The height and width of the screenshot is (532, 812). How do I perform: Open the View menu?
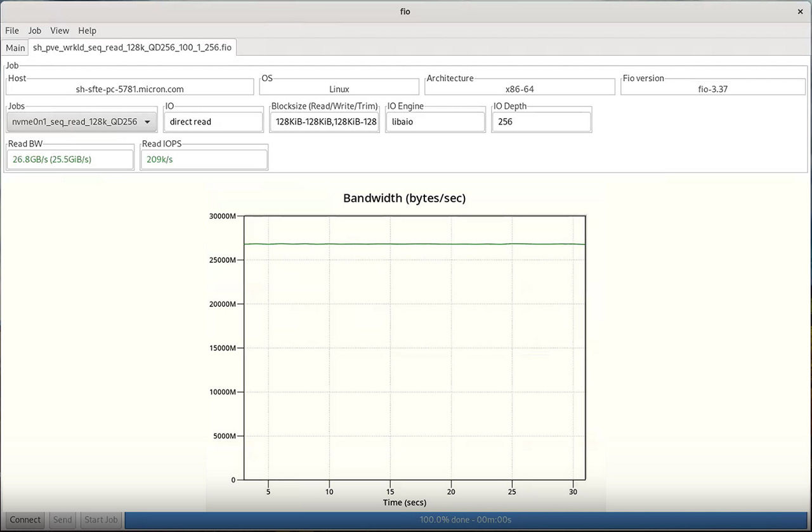pyautogui.click(x=60, y=30)
